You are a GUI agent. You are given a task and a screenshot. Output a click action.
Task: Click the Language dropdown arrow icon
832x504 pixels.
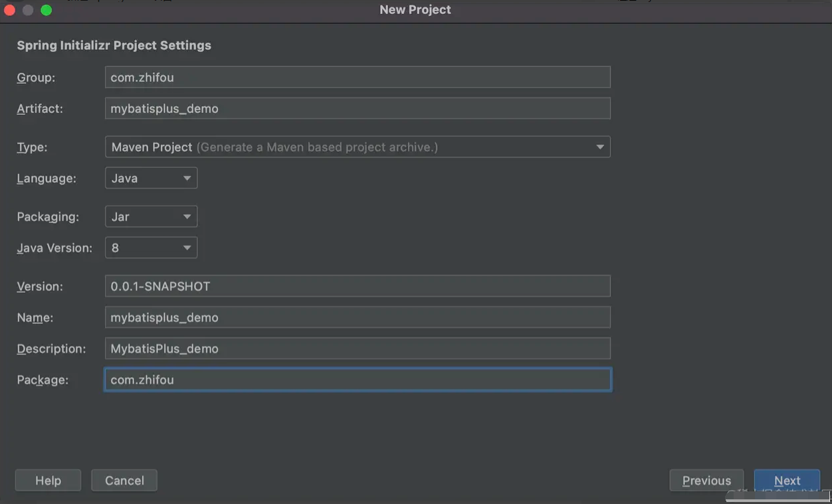tap(187, 178)
